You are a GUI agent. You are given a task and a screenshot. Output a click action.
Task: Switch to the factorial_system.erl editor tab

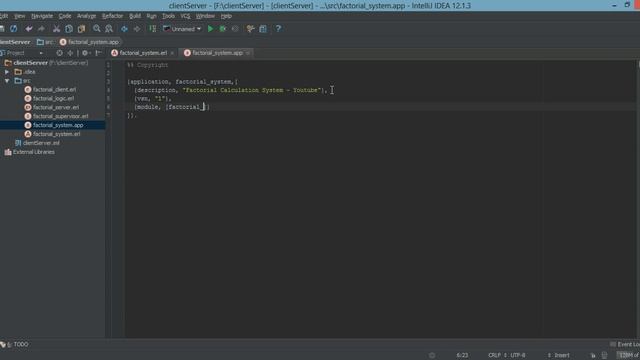(143, 53)
